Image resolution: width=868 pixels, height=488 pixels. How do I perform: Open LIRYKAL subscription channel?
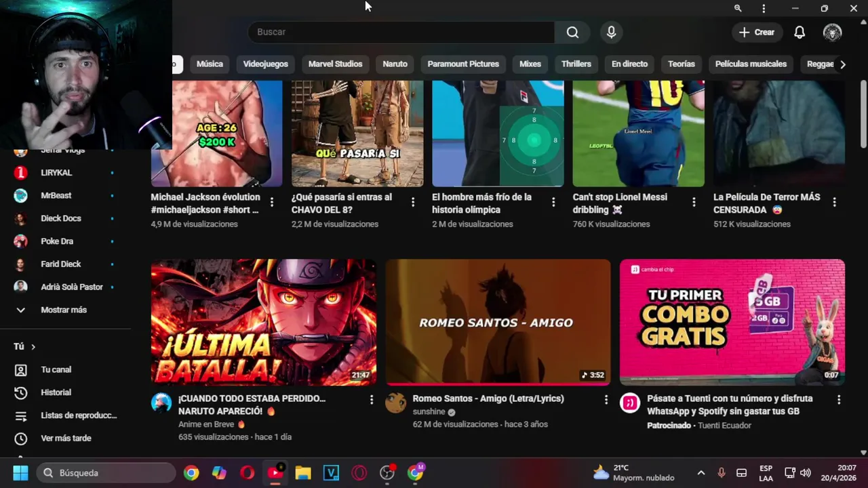click(66, 173)
